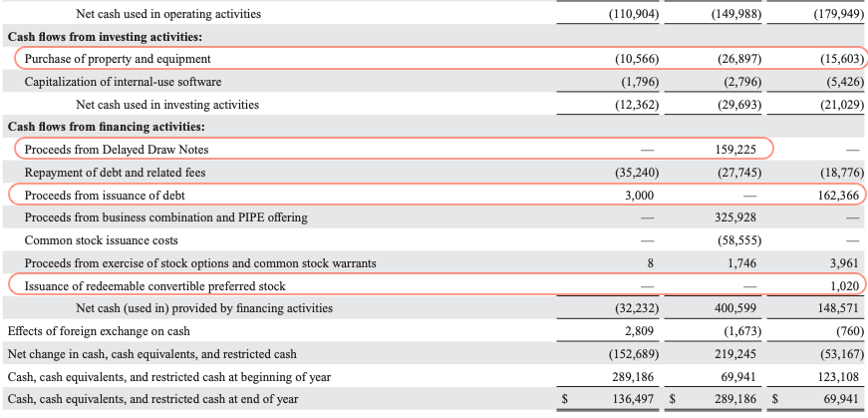868x418 pixels.
Task: Select "Issuance of redeemable convertible preferred stock" label
Action: pyautogui.click(x=154, y=286)
